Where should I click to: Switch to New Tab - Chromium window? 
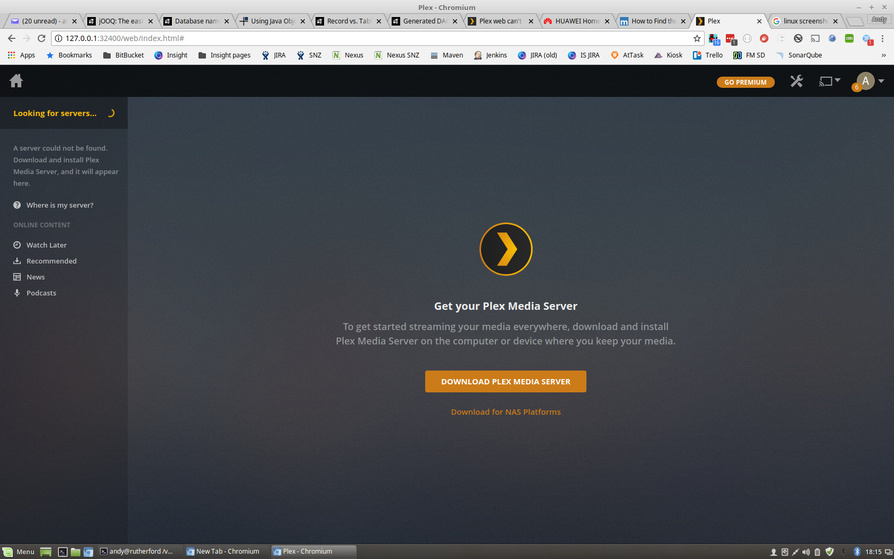click(224, 552)
